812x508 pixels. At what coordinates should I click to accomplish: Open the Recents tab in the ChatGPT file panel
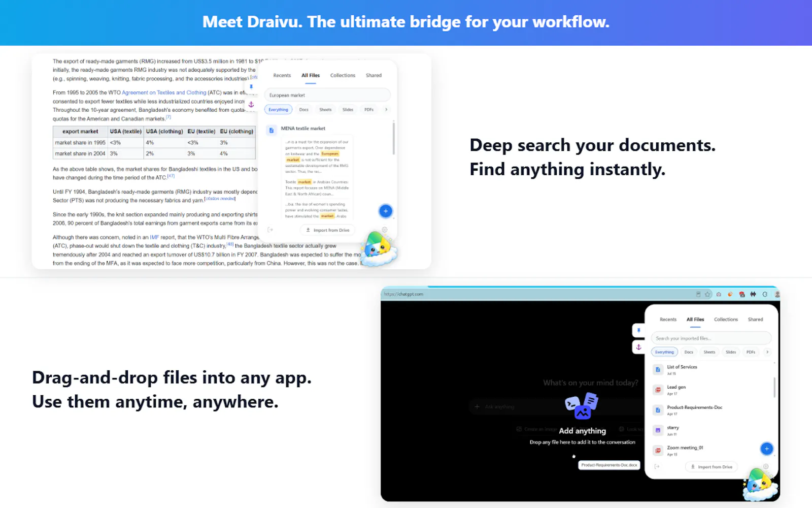point(668,320)
